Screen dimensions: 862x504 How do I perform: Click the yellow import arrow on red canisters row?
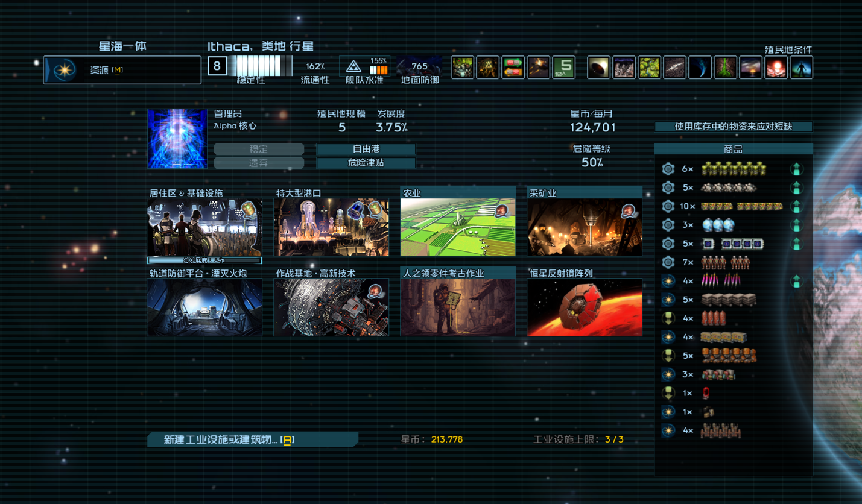[668, 318]
